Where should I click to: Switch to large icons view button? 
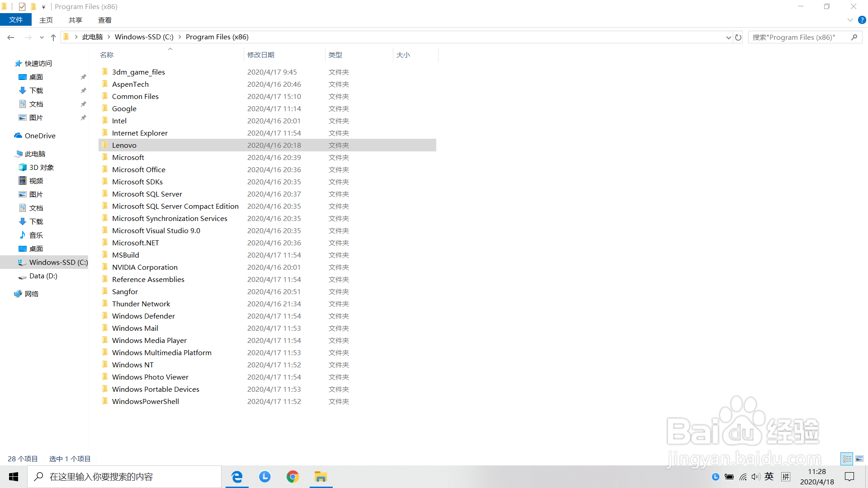pos(859,459)
